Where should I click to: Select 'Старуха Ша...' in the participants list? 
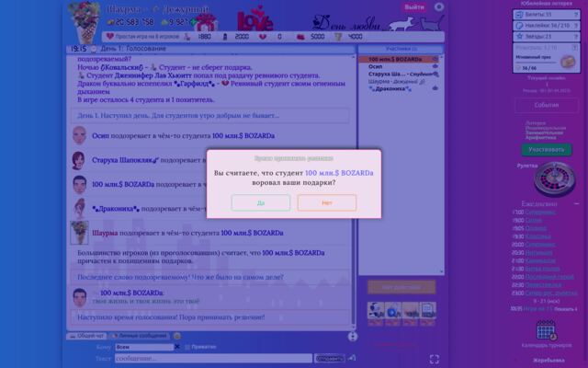click(x=387, y=74)
